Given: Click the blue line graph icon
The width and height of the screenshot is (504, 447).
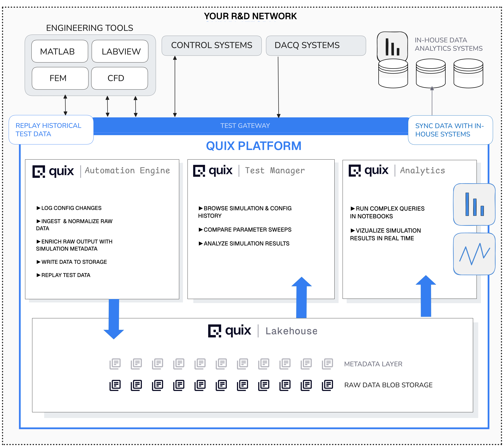Looking at the screenshot, I should (x=474, y=254).
